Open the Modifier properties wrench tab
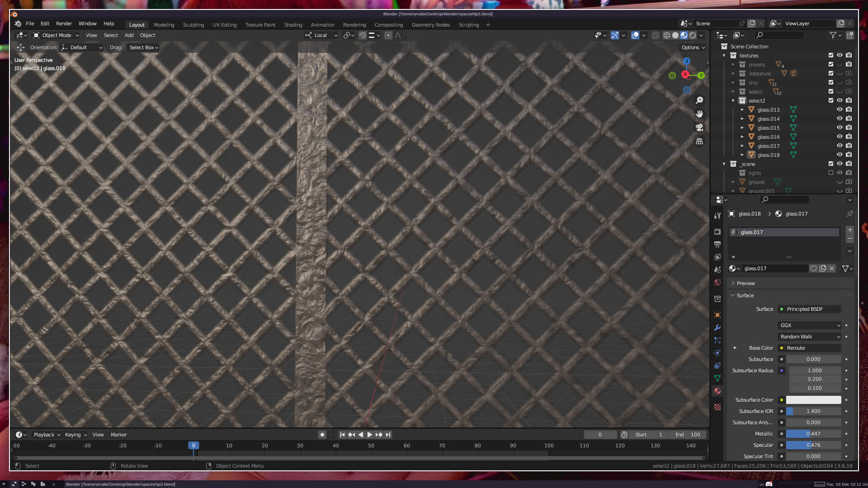Screen dimensions: 868x488 point(717,328)
